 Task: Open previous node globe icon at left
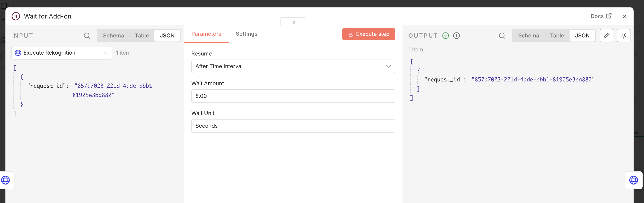5,180
